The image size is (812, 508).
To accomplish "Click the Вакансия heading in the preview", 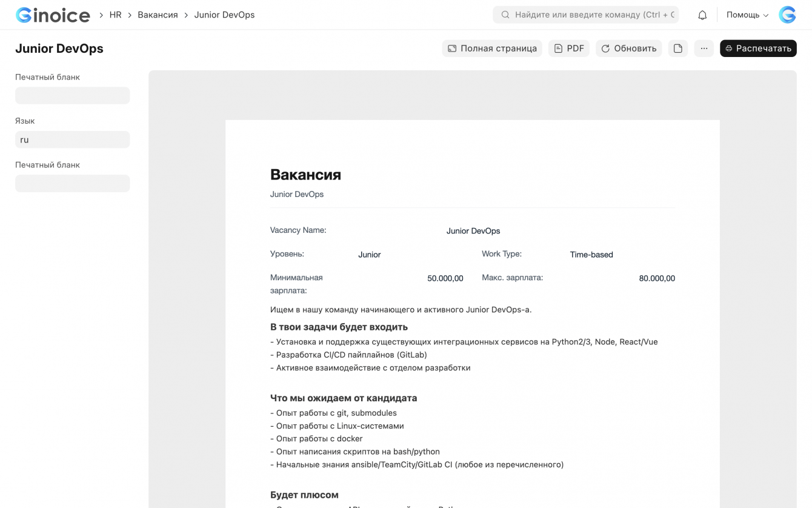I will pyautogui.click(x=305, y=175).
